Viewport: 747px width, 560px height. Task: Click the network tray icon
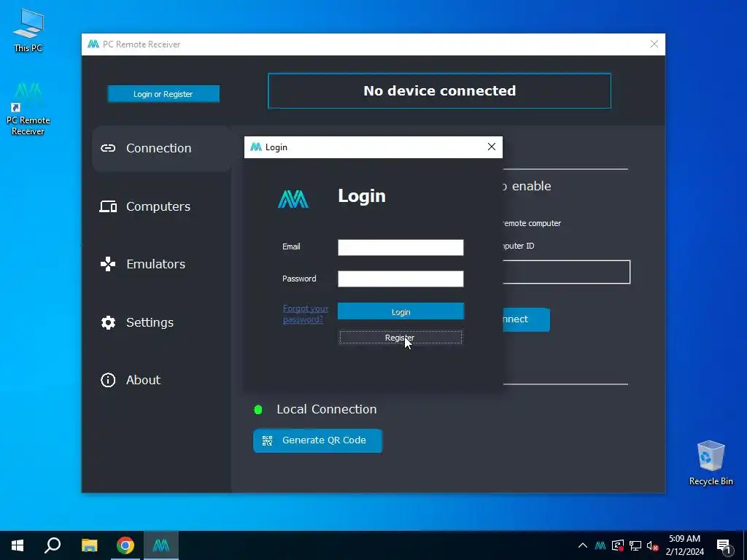[x=635, y=545]
